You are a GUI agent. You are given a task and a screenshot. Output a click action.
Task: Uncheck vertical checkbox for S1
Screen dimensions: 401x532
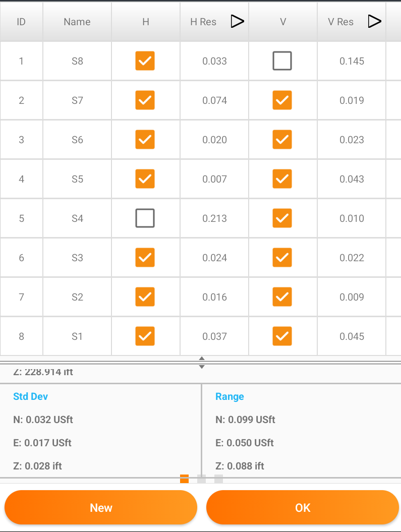coord(282,336)
